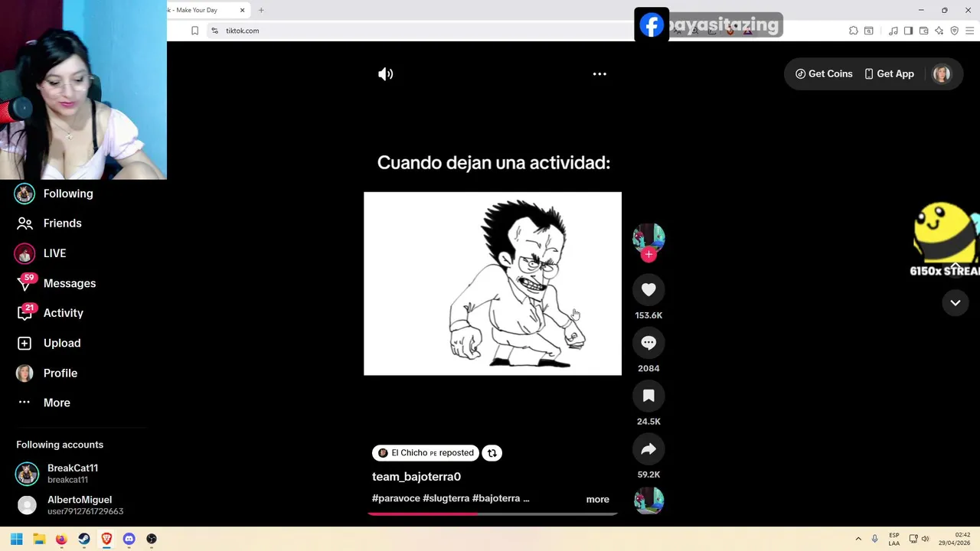
Task: Open the volume control in the system tray
Action: [x=926, y=539]
